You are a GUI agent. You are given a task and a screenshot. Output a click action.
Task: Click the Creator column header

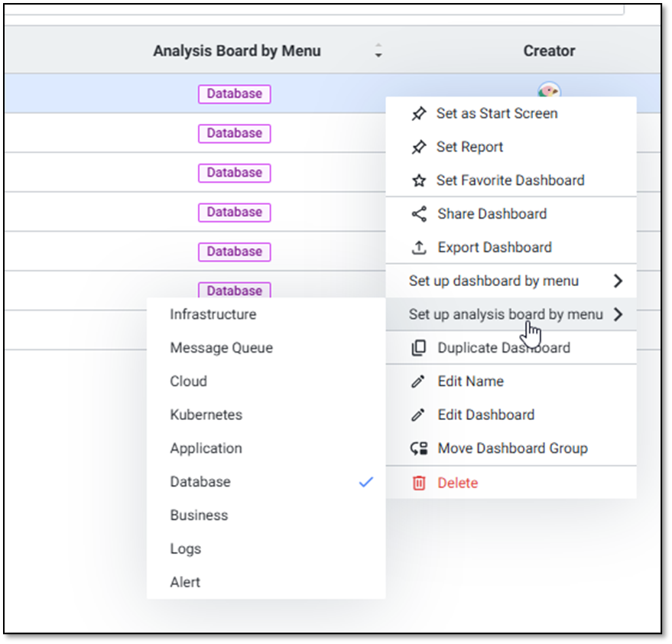pyautogui.click(x=549, y=51)
